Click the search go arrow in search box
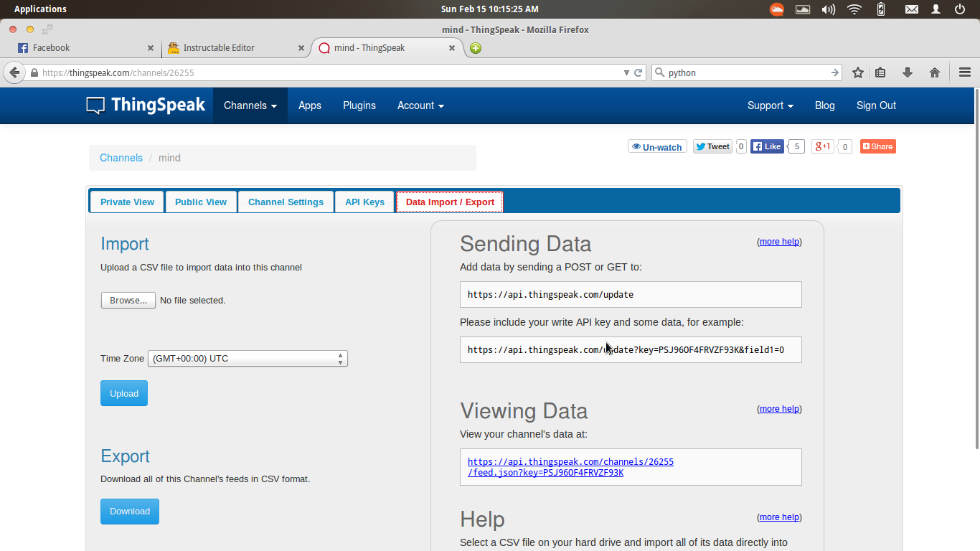This screenshot has height=551, width=980. pyautogui.click(x=835, y=72)
